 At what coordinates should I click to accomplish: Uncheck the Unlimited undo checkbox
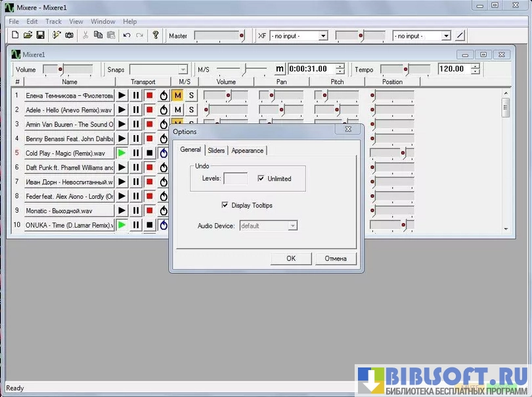(261, 178)
